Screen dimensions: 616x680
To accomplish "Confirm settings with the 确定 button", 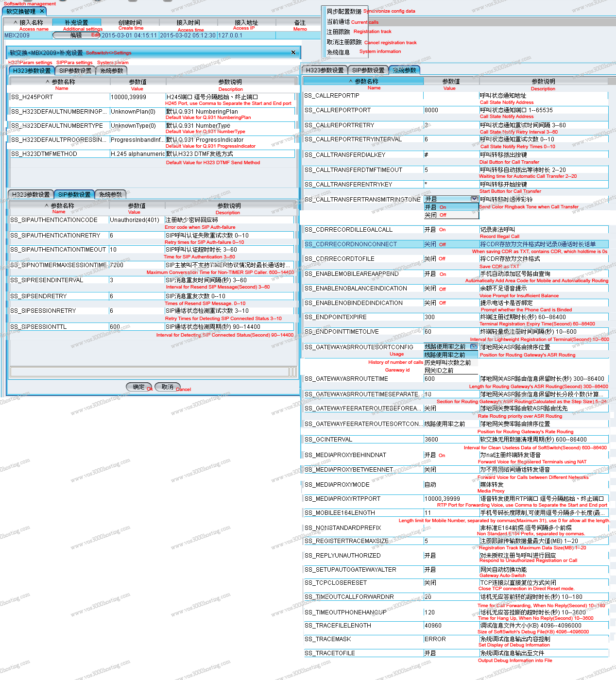I will click(x=139, y=387).
